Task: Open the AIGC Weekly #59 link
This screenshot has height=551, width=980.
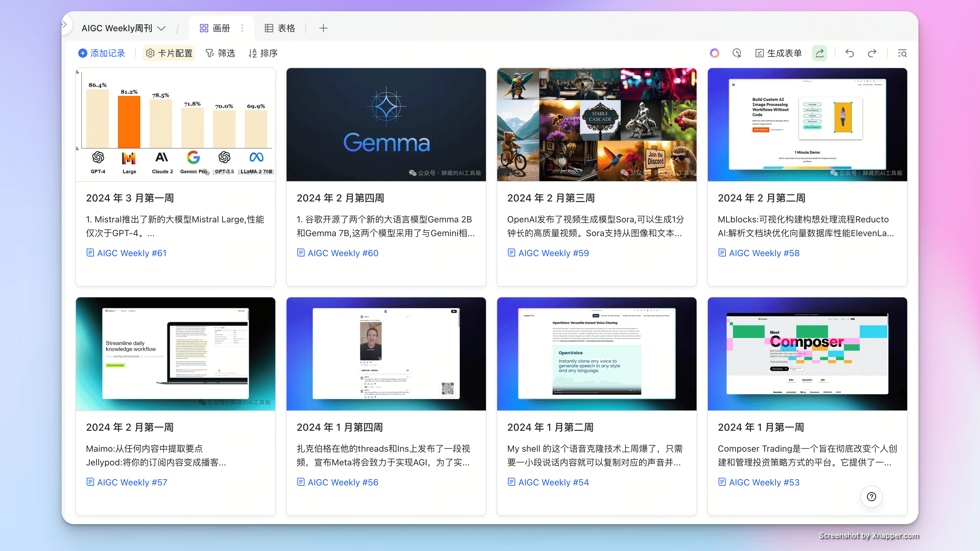Action: [x=548, y=253]
